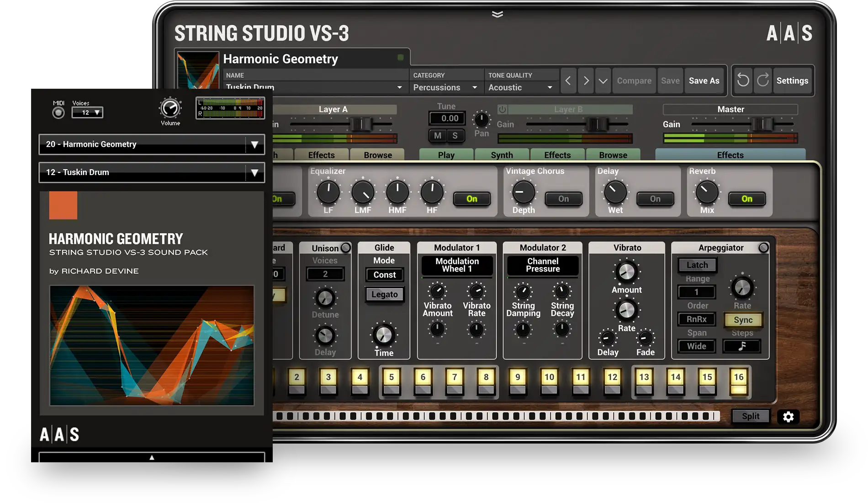This screenshot has height=503, width=868.
Task: Click the keyboard Split button
Action: pos(751,416)
